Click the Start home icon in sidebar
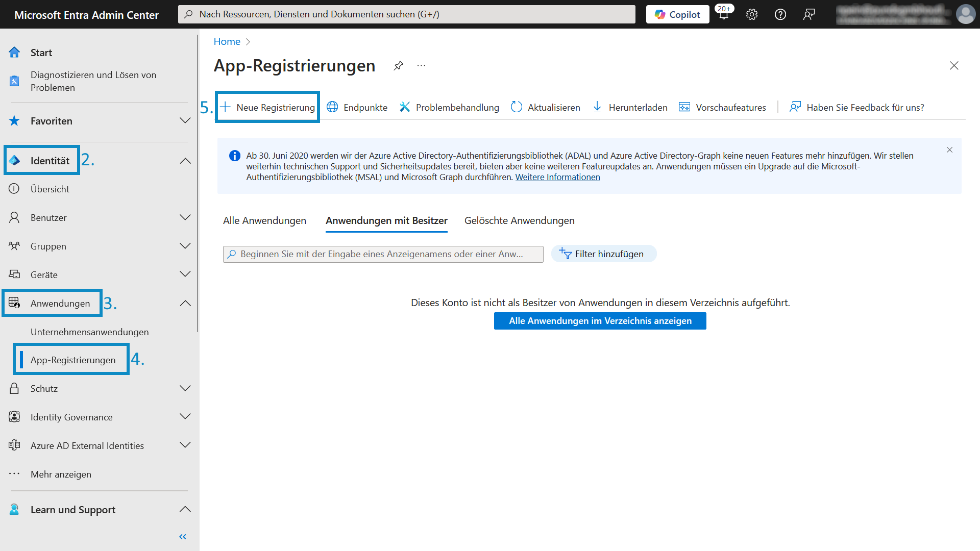980x551 pixels. [x=14, y=53]
